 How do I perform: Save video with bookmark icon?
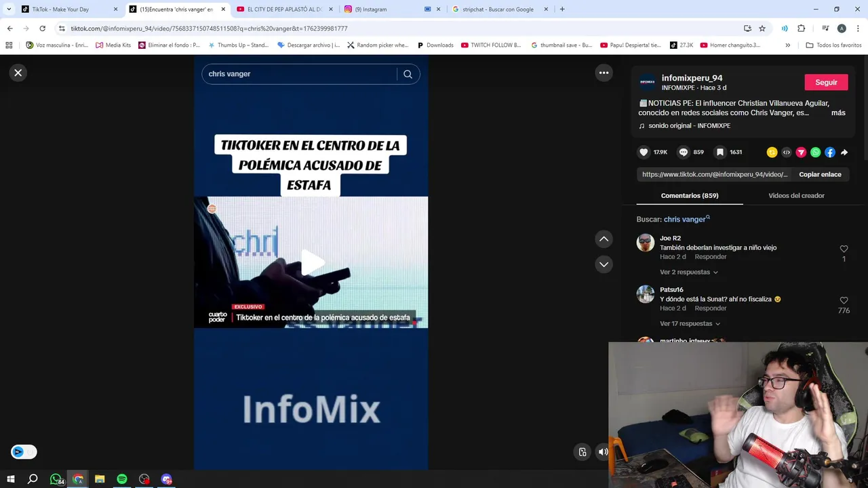click(x=720, y=152)
